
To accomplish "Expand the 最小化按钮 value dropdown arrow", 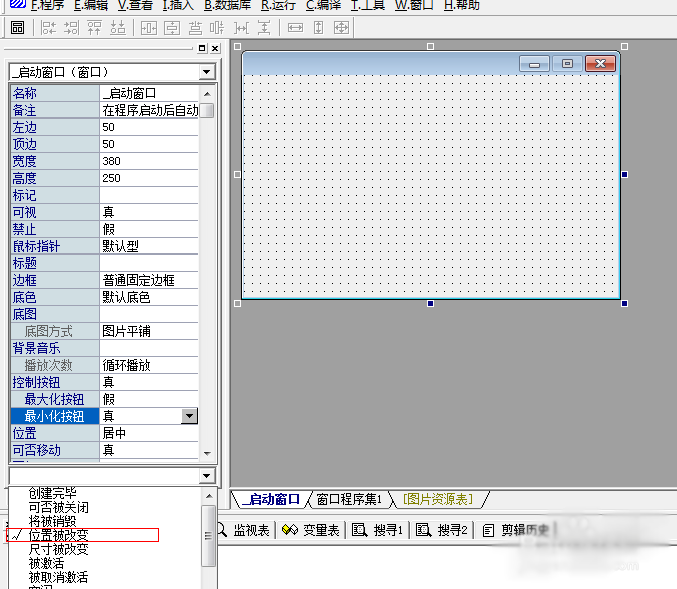I will click(x=188, y=416).
